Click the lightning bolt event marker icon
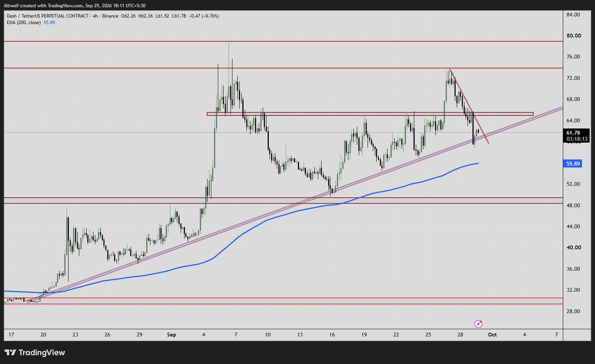This screenshot has height=364, width=595. 478,324
